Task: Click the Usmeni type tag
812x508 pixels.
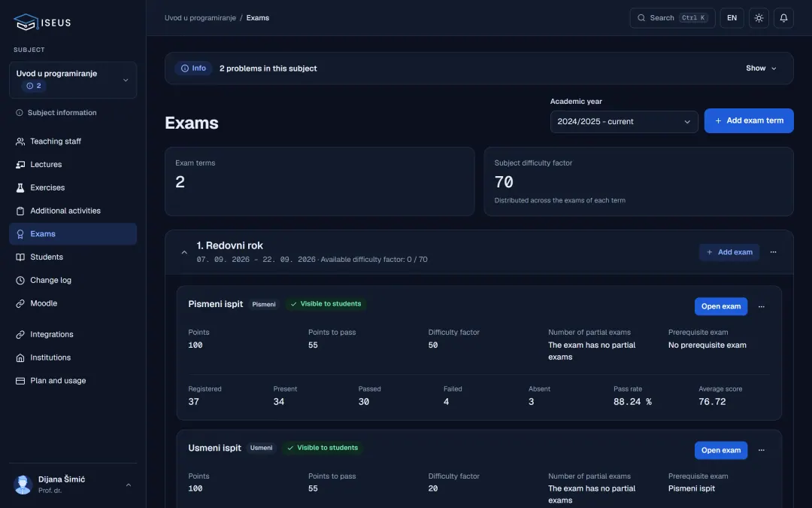Action: click(x=261, y=448)
